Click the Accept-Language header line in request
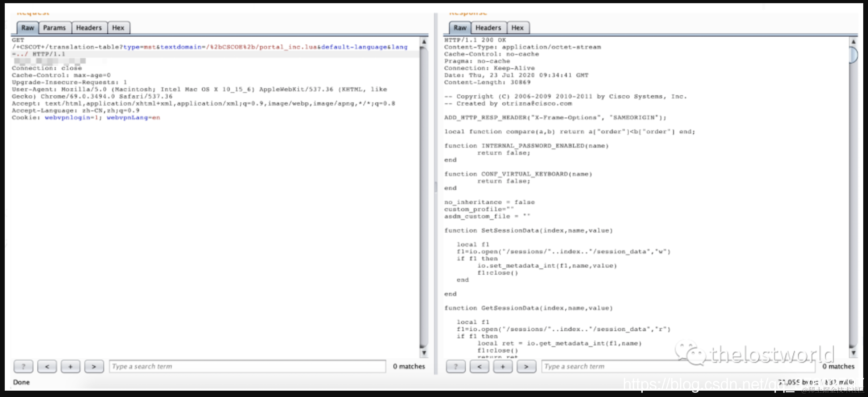This screenshot has width=868, height=397. point(76,110)
